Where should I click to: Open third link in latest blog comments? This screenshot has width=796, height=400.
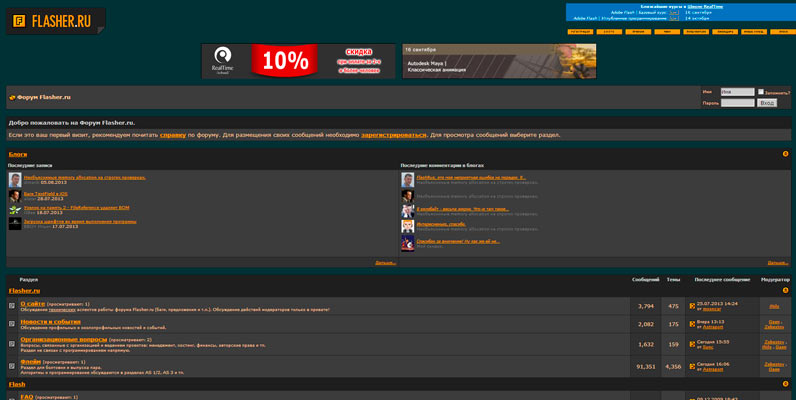(x=463, y=209)
